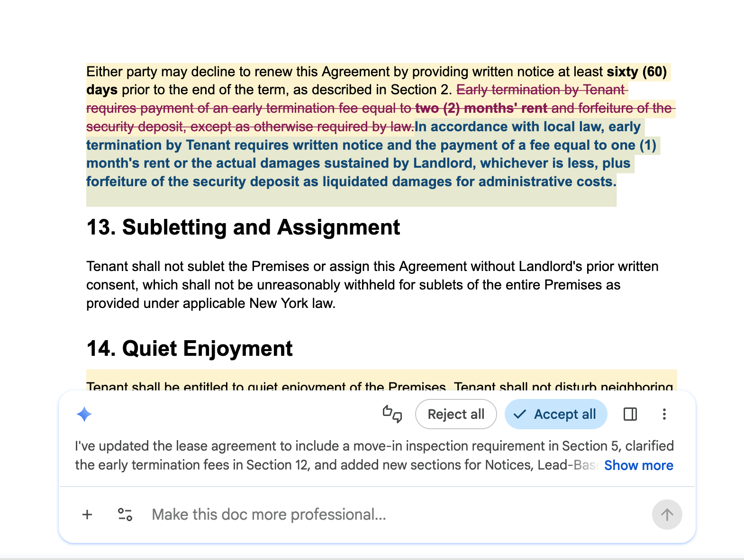Click the deleted 'two (2) months' rent' text
Screen dimensions: 744x560
coord(481,108)
